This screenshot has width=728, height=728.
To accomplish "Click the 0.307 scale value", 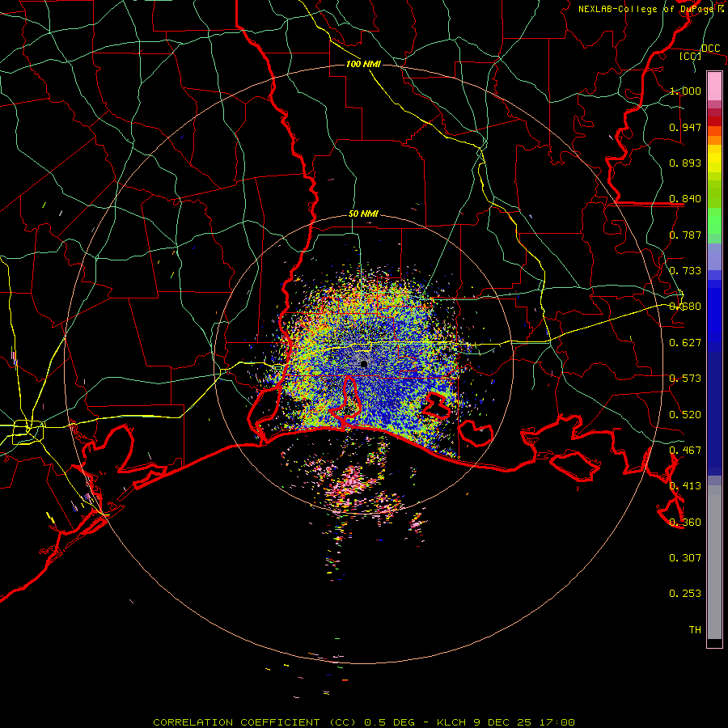I will click(685, 558).
